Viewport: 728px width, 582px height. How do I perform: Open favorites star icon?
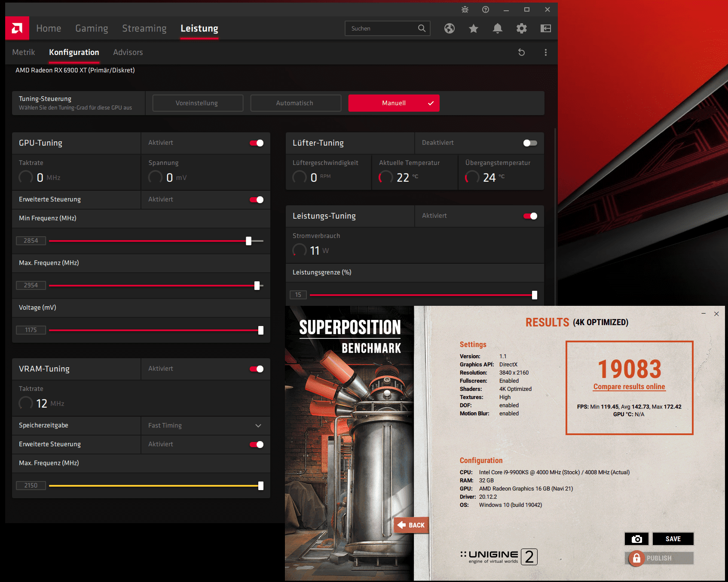click(474, 28)
